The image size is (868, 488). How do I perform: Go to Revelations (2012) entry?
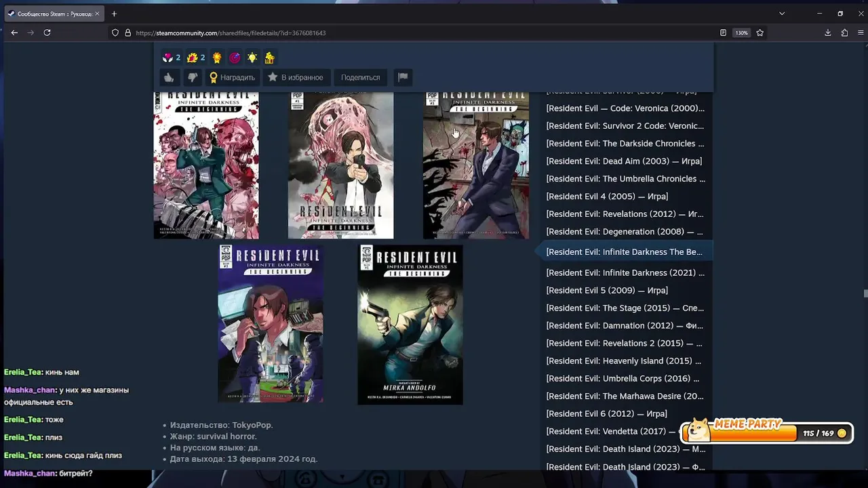pyautogui.click(x=625, y=213)
